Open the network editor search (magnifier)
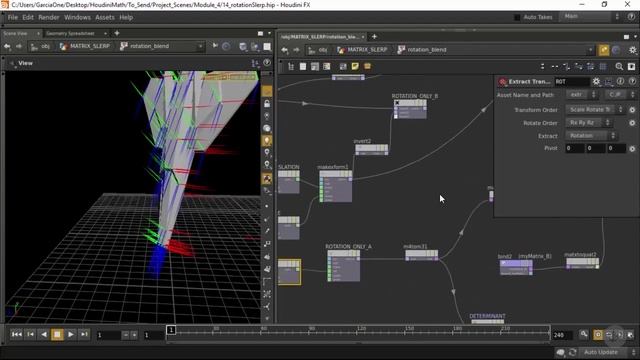Viewport: 640px width, 360px height. [x=619, y=66]
